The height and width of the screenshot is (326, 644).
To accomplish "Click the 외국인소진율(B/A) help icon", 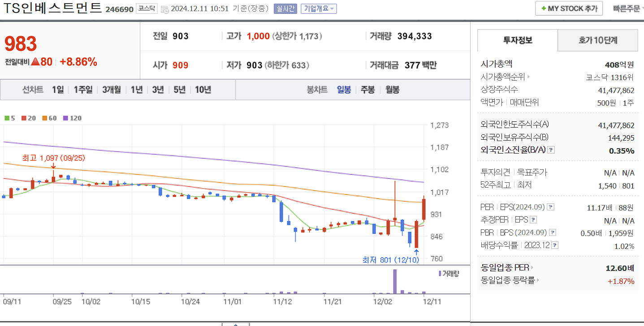I will tap(551, 150).
